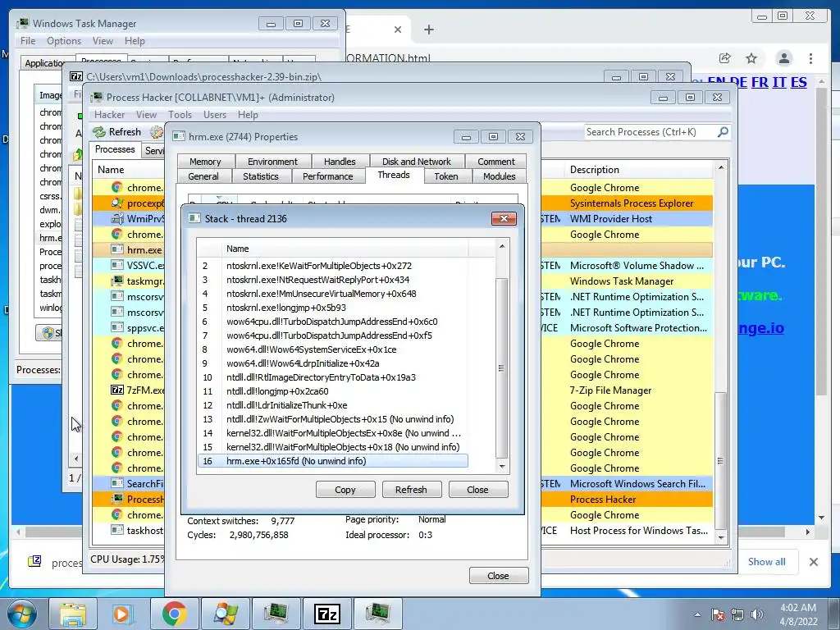Switch to the General tab
Screen dimensions: 840x630
tap(203, 176)
